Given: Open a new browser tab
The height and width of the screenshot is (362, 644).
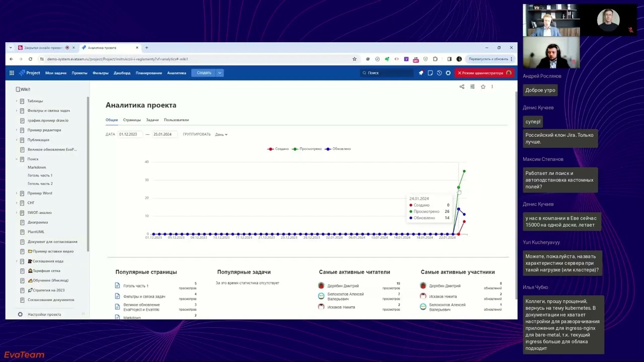Looking at the screenshot, I should [x=146, y=48].
